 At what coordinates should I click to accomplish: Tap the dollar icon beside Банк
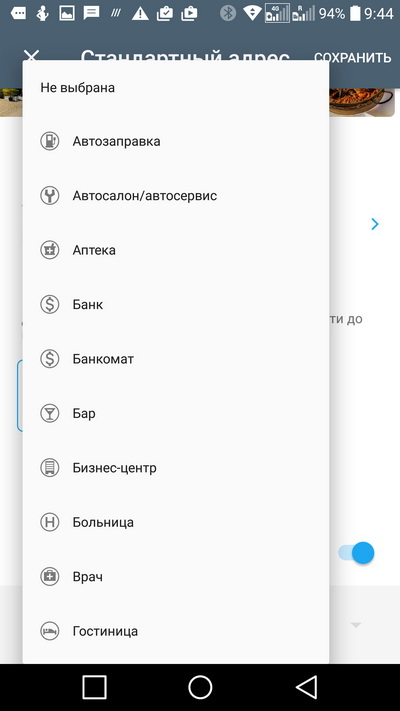(49, 304)
